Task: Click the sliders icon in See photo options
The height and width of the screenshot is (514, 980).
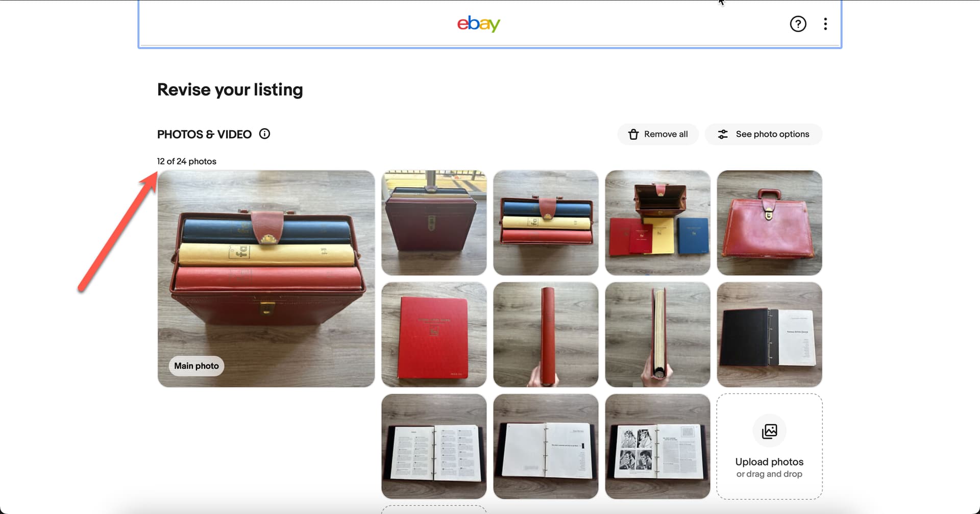Action: point(723,134)
